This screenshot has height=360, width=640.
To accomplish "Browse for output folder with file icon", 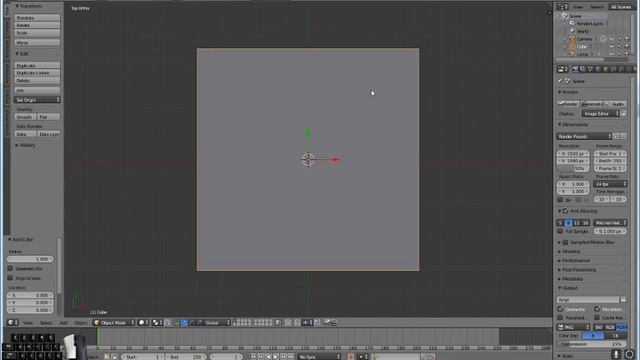I will pyautogui.click(x=623, y=300).
